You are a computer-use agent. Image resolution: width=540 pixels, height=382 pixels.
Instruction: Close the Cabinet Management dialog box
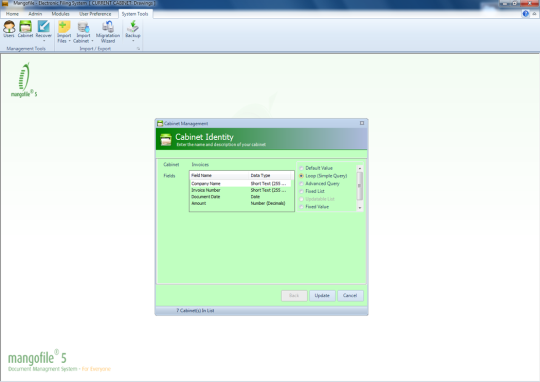[362, 123]
